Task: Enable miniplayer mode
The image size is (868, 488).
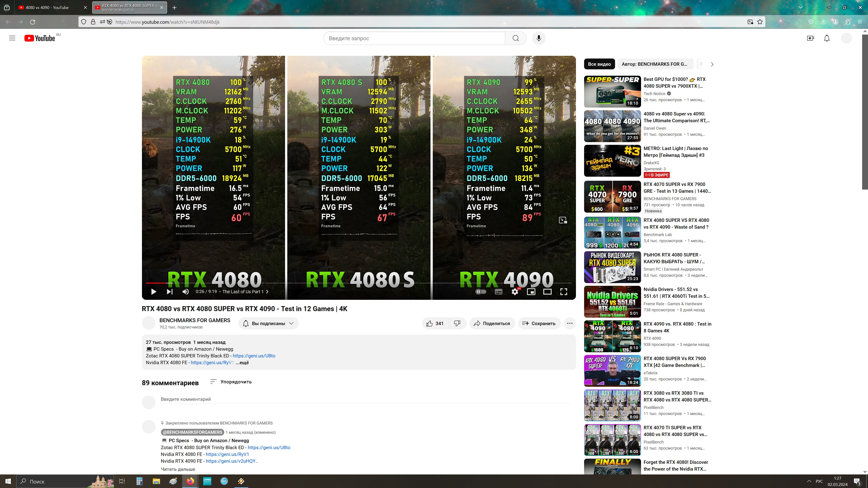Action: click(531, 292)
